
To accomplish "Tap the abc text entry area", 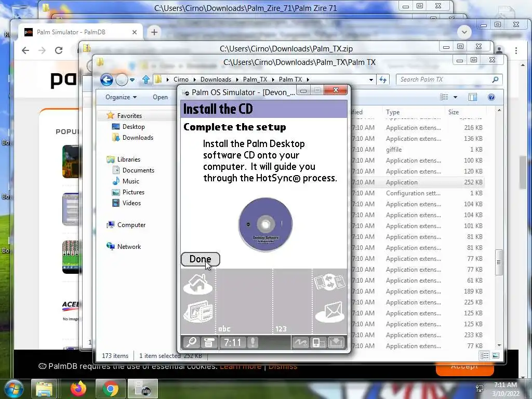I will click(x=244, y=301).
